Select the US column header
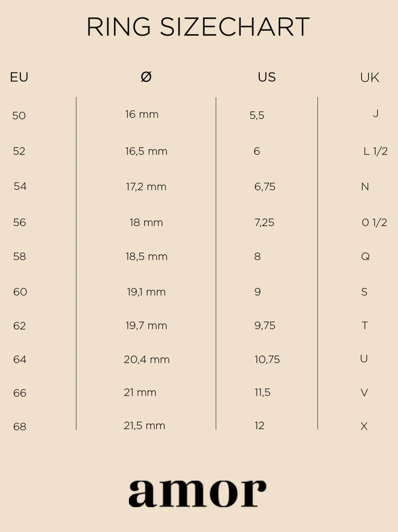Screen dimensions: 398x532 pyautogui.click(x=267, y=77)
